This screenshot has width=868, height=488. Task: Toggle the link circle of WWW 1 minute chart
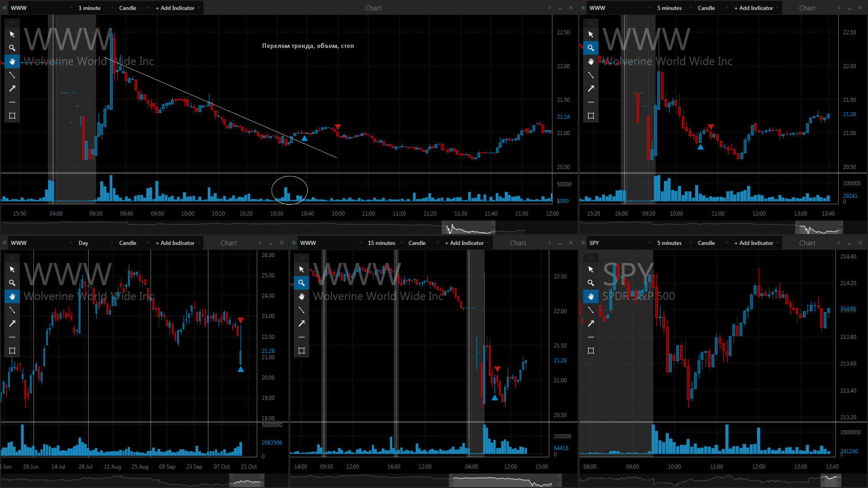pos(5,8)
